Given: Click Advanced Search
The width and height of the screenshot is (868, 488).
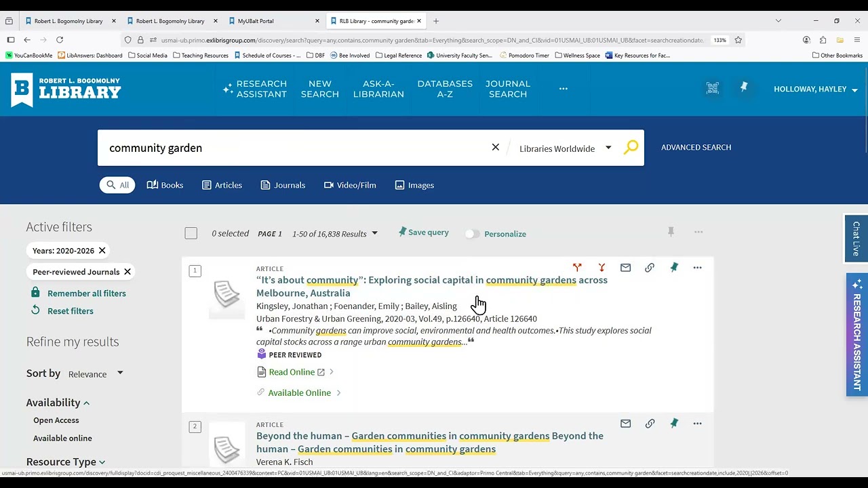Looking at the screenshot, I should pyautogui.click(x=696, y=147).
